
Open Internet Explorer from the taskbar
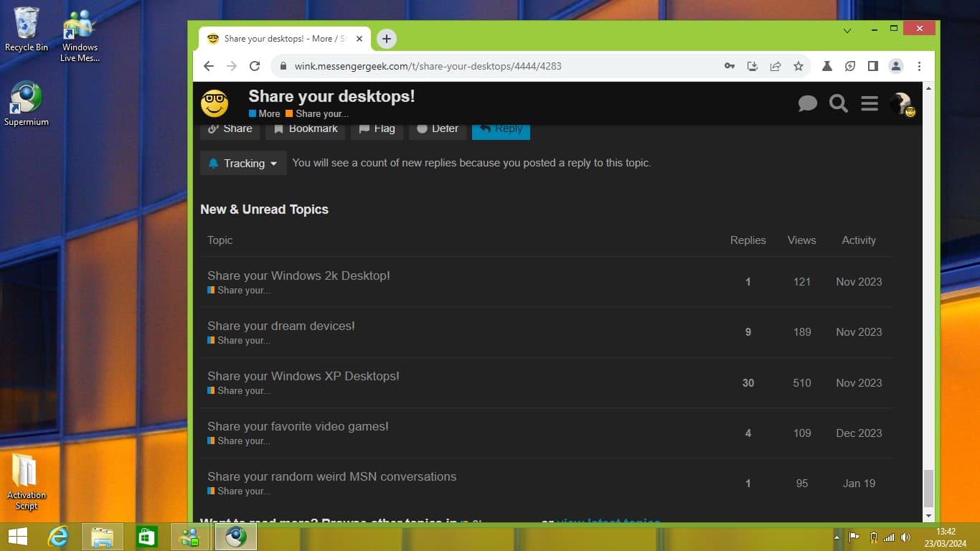coord(58,537)
